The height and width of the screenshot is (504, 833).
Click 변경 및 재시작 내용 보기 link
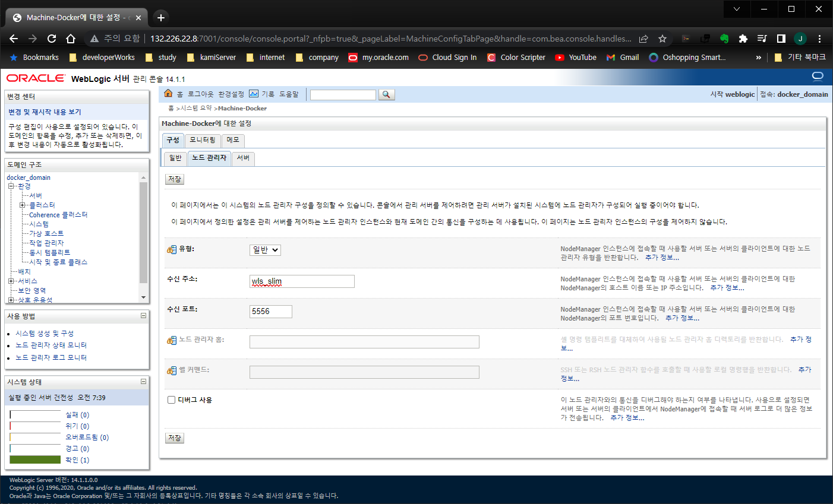pyautogui.click(x=45, y=112)
